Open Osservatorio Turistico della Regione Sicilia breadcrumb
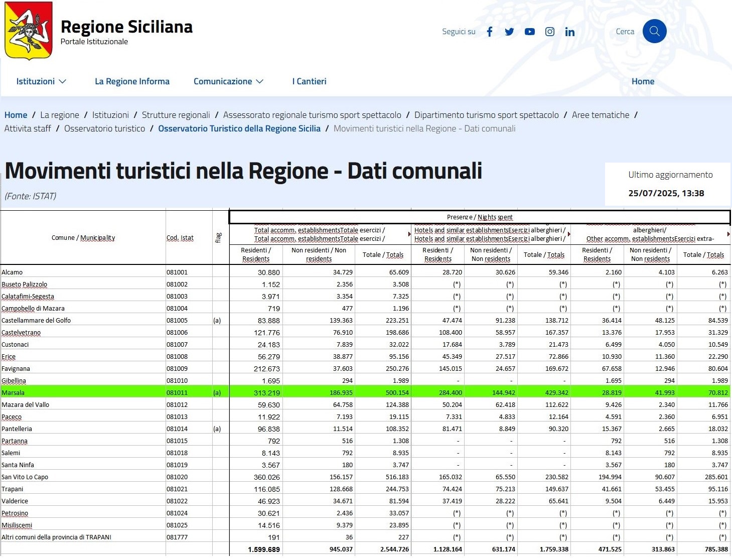 [239, 128]
